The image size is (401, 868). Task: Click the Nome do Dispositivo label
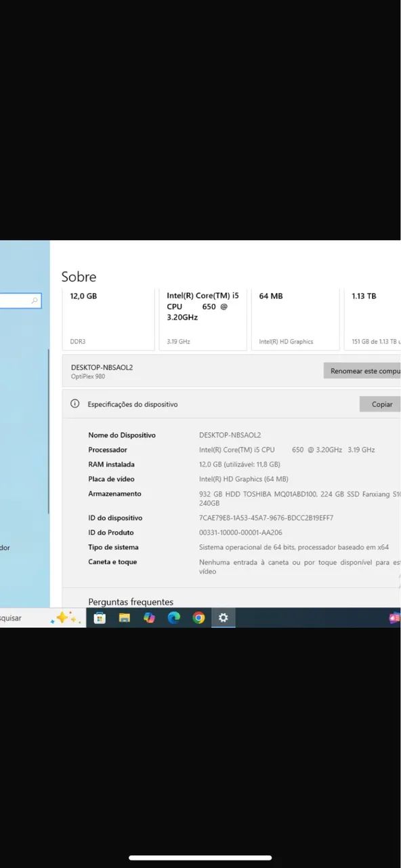pos(122,435)
